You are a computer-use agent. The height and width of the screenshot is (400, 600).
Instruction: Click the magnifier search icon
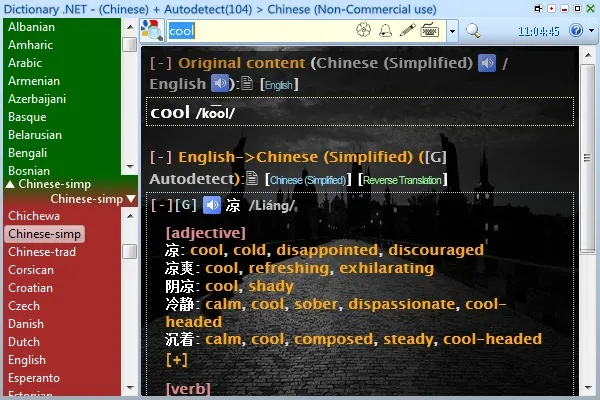point(473,30)
